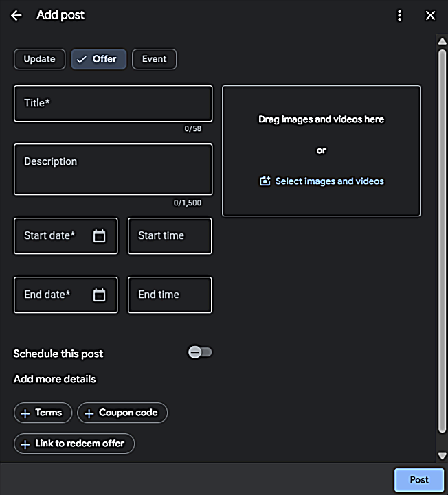This screenshot has width=448, height=495.
Task: Click into the Title input field
Action: point(113,104)
